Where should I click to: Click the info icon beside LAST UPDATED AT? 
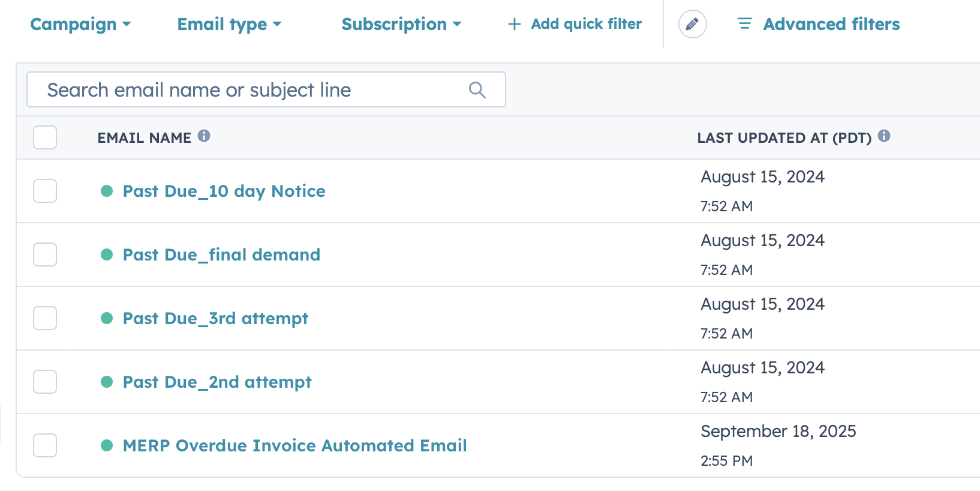click(885, 136)
